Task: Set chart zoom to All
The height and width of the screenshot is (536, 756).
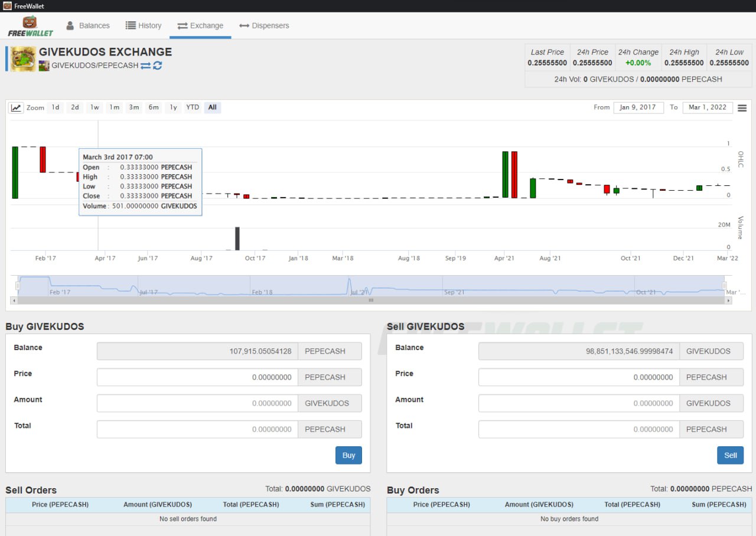Action: point(213,107)
